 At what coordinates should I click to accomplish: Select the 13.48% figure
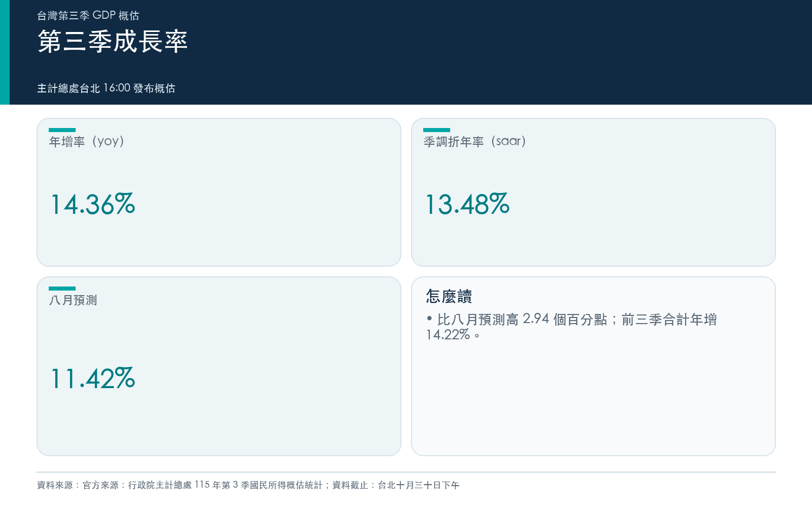click(467, 204)
